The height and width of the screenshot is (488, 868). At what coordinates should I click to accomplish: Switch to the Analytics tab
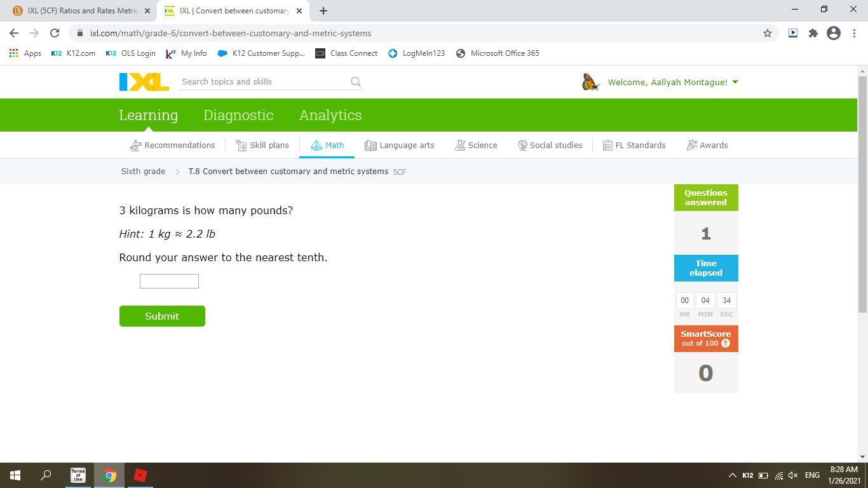tap(330, 115)
